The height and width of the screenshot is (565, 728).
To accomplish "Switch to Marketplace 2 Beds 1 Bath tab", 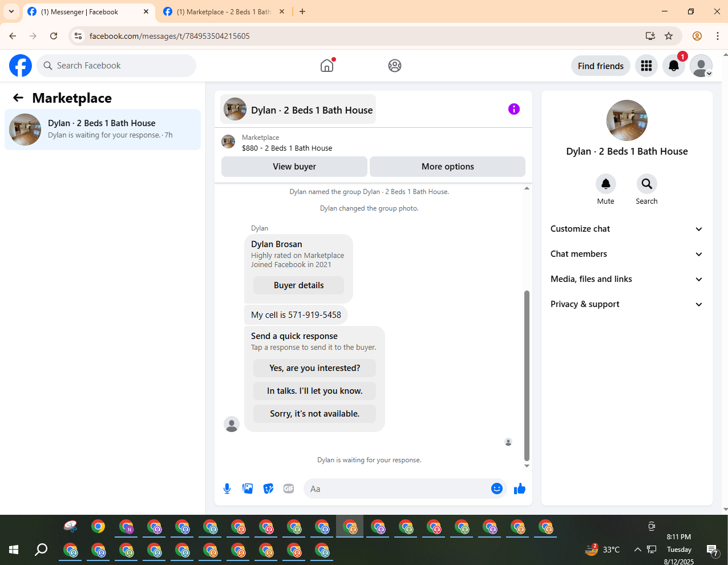I will pos(224,11).
